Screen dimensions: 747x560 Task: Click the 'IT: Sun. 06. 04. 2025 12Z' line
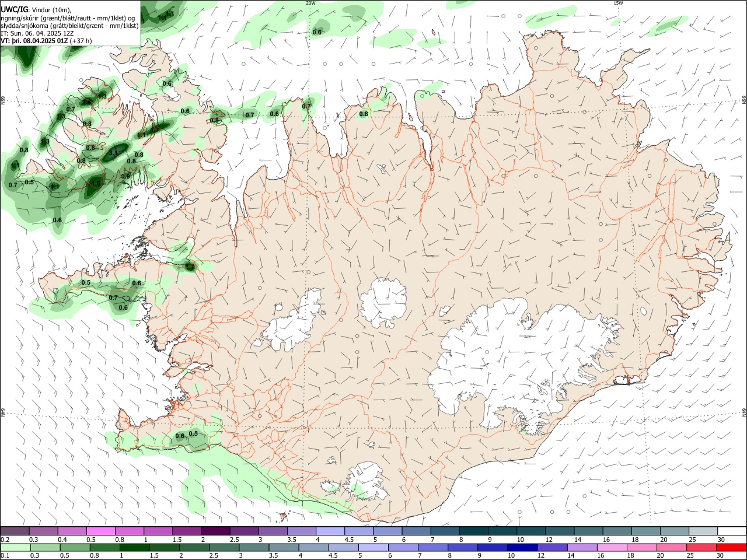coord(37,33)
